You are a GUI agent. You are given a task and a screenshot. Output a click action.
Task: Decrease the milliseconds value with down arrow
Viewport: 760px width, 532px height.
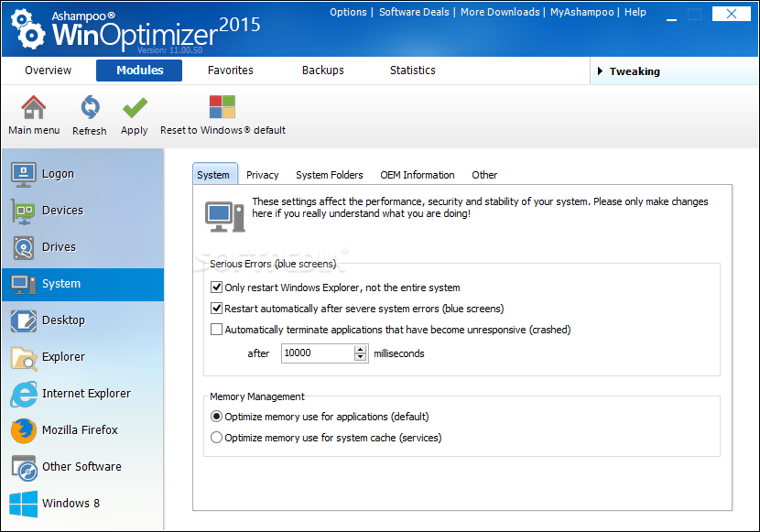tap(360, 358)
